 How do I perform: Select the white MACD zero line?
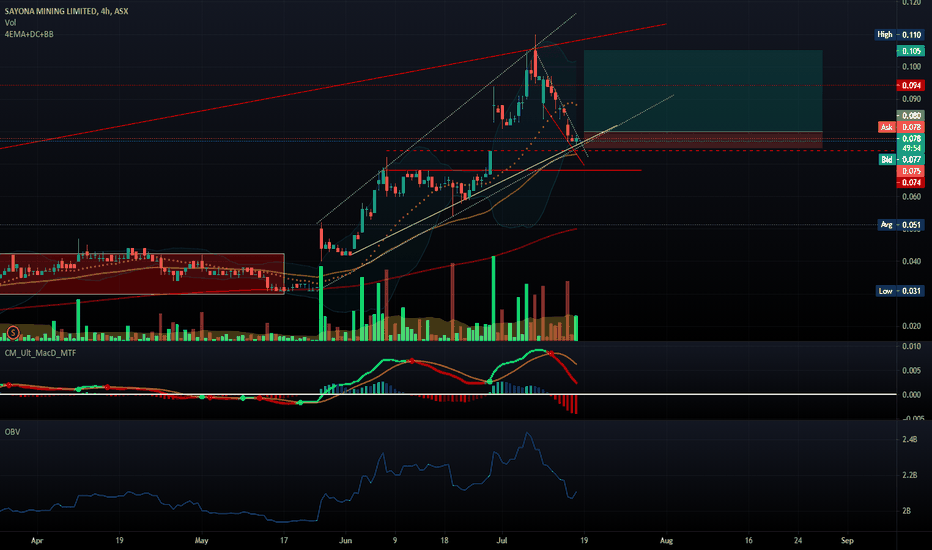(x=448, y=394)
